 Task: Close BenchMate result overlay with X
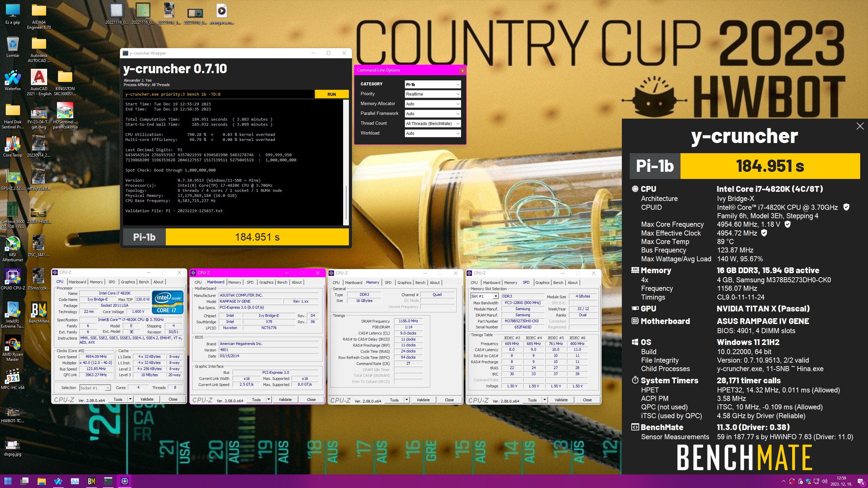coord(860,126)
